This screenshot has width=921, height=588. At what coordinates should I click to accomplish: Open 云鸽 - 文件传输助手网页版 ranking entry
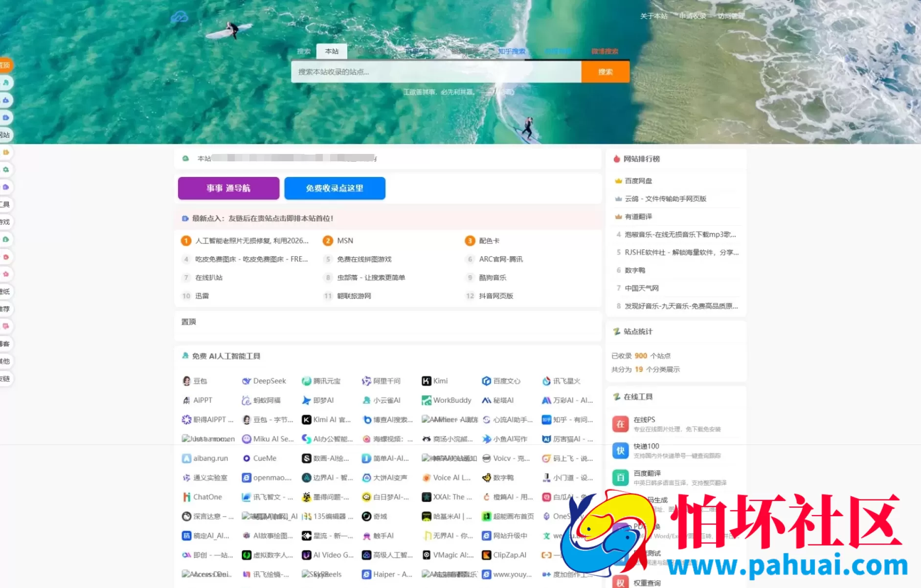(x=665, y=198)
